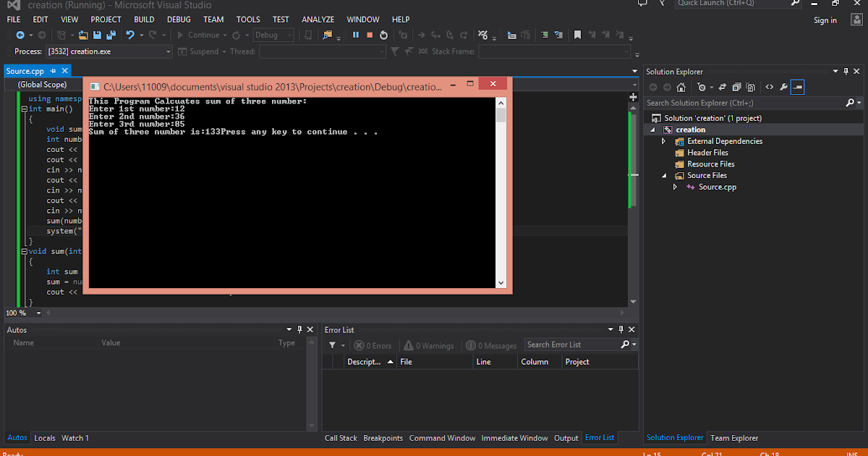Screen dimensions: 868x456
Task: Expand External Dependencies node
Action: (x=664, y=141)
